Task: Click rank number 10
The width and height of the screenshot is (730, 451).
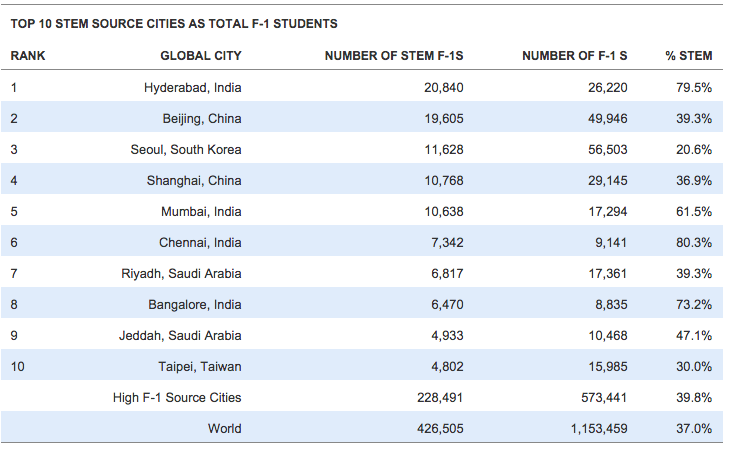Action: [17, 367]
